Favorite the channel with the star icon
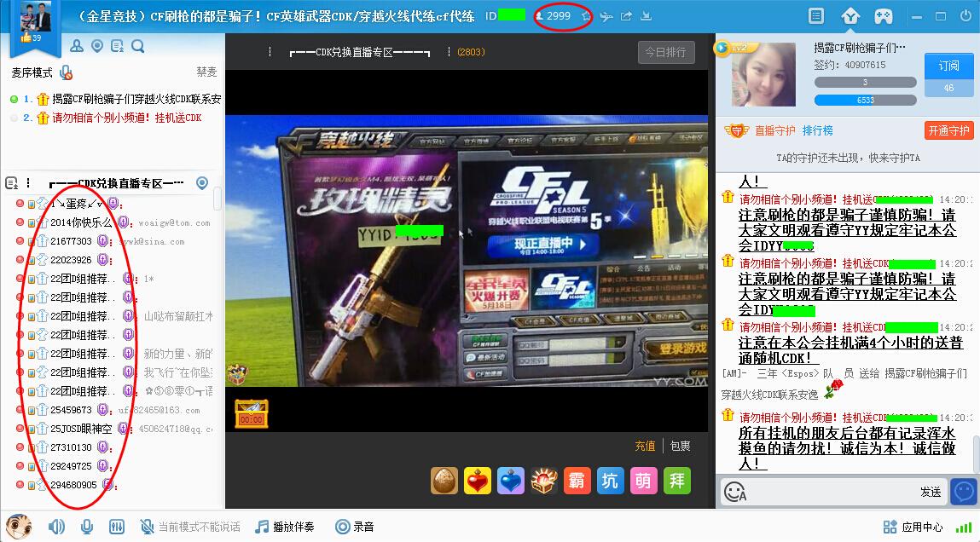The height and width of the screenshot is (542, 980). click(586, 16)
